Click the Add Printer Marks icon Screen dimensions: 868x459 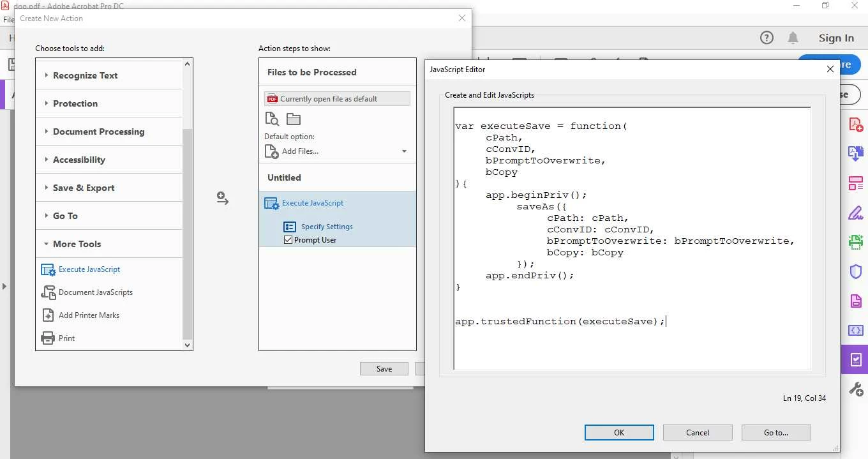(x=48, y=315)
